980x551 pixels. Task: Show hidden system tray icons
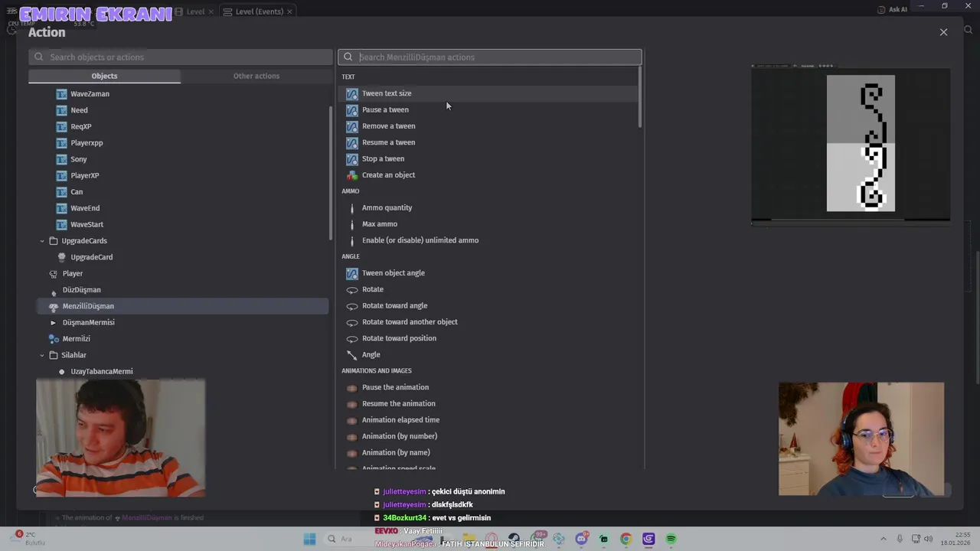(883, 539)
